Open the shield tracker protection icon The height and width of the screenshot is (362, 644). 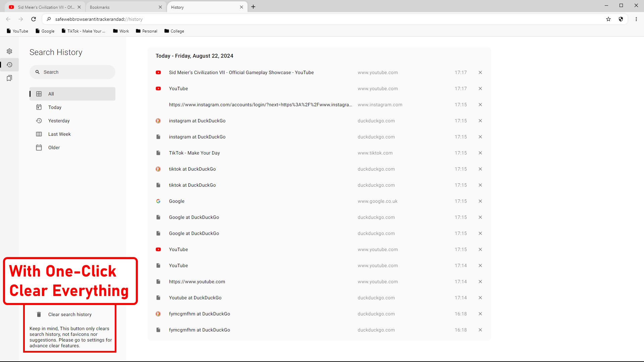(621, 19)
